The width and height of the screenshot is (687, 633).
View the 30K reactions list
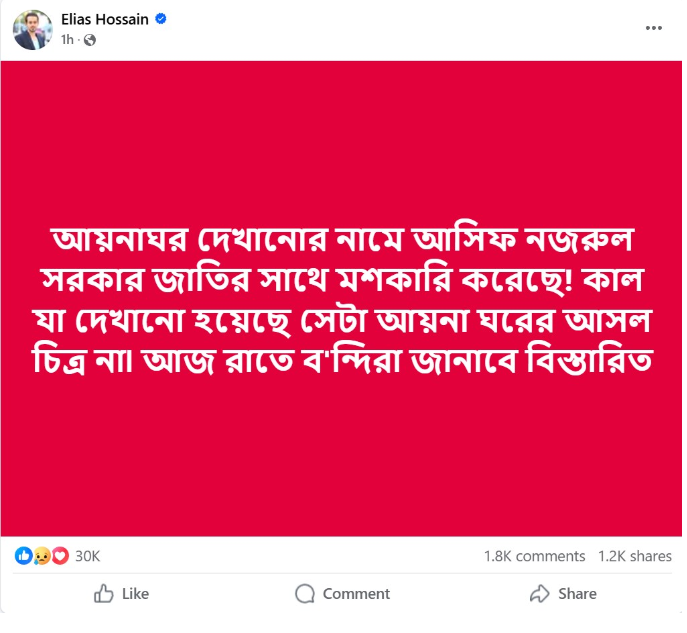(x=87, y=556)
